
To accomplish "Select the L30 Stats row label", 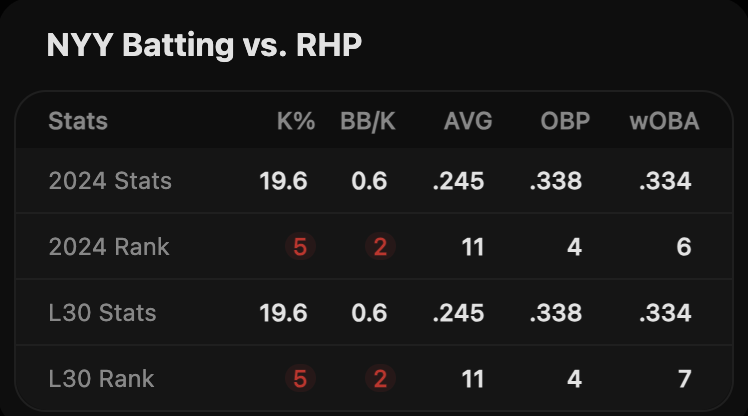I will click(x=102, y=313).
